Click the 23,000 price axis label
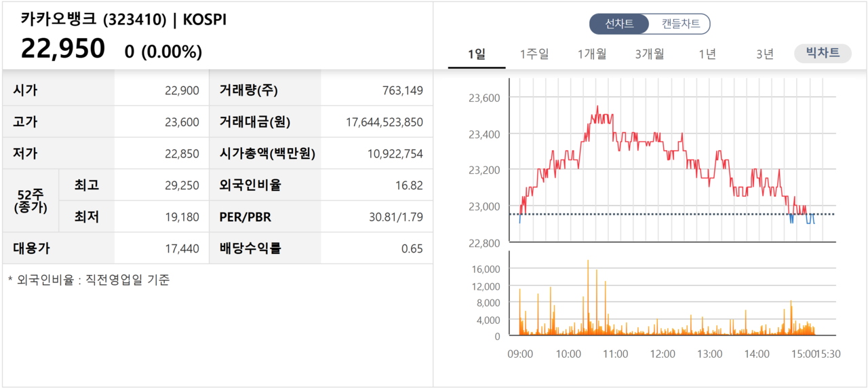Viewport: 868px width, 389px height. 484,206
